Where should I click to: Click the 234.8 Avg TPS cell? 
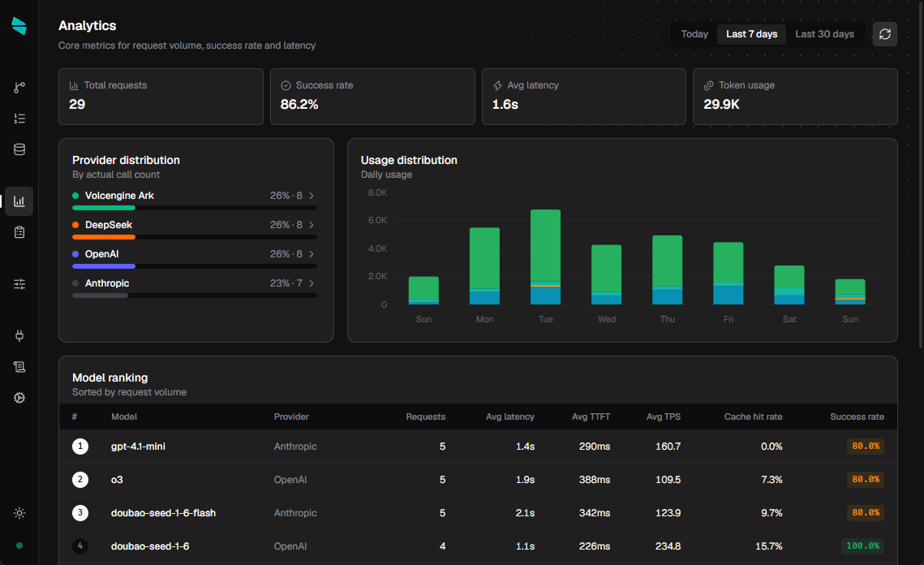668,546
